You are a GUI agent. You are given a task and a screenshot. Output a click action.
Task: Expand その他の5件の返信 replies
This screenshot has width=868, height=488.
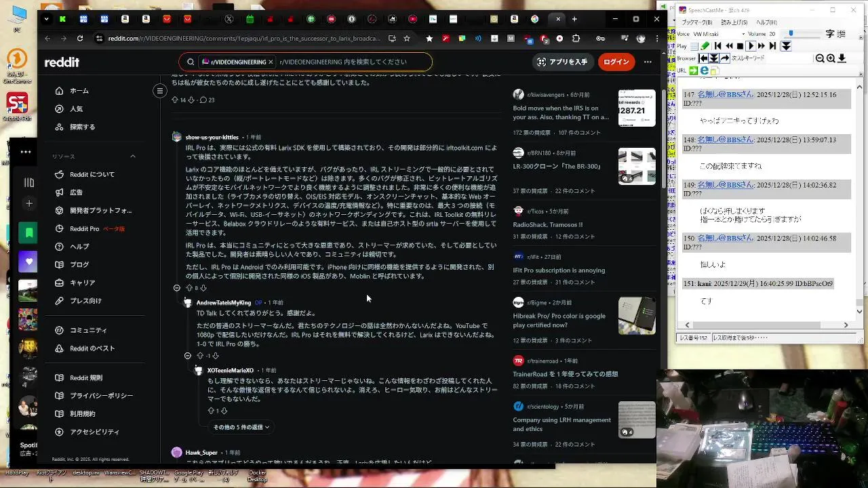click(241, 427)
